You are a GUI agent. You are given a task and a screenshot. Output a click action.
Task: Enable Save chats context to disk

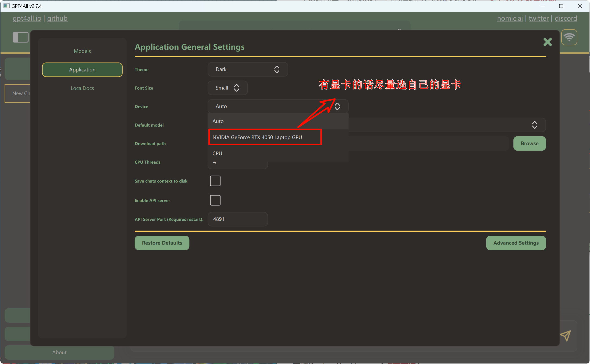pyautogui.click(x=215, y=181)
